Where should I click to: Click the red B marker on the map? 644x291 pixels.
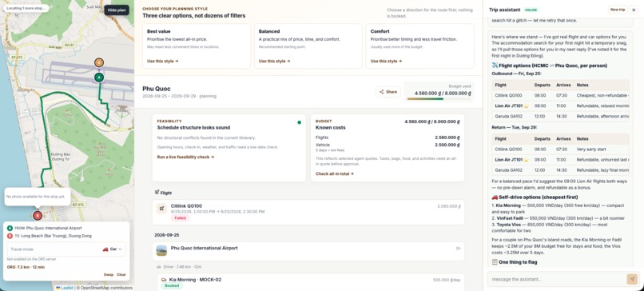[38, 215]
